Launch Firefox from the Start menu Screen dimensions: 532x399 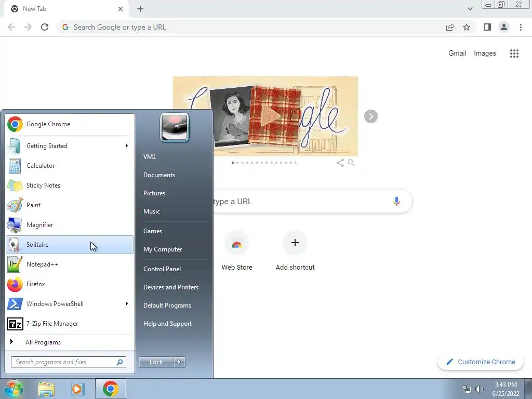[x=70, y=284]
